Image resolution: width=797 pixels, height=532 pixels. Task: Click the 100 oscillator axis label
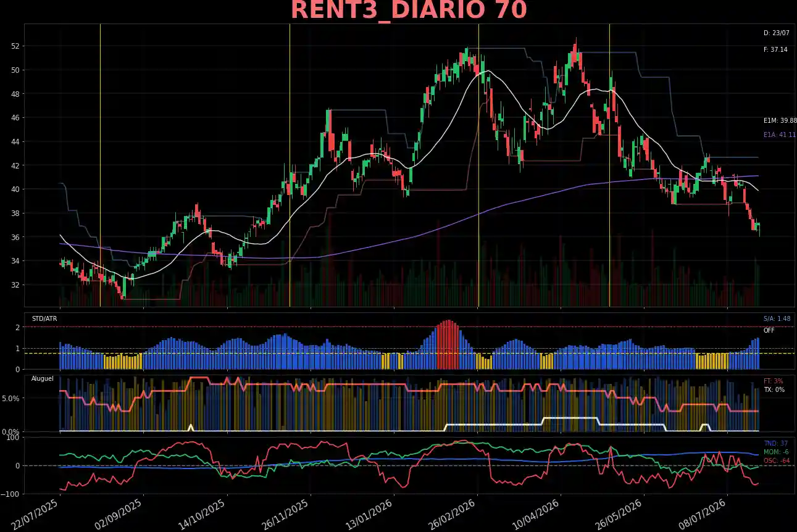pyautogui.click(x=14, y=438)
